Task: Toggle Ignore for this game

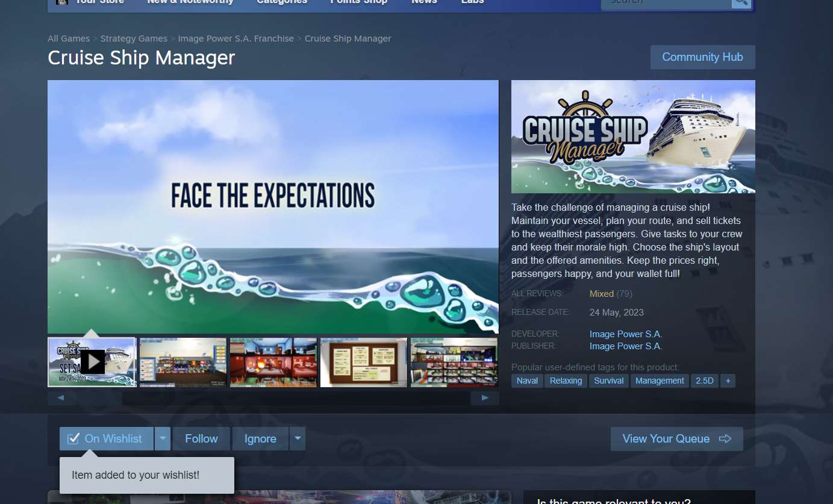Action: [260, 439]
